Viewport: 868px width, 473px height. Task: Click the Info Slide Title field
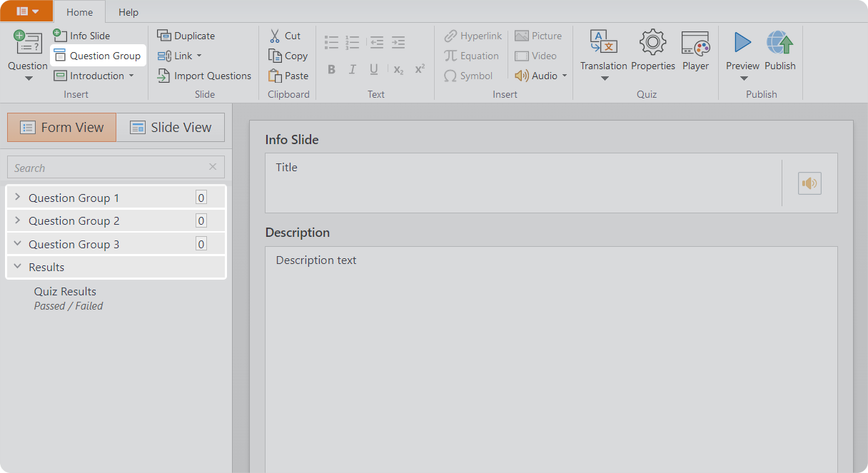(521, 183)
